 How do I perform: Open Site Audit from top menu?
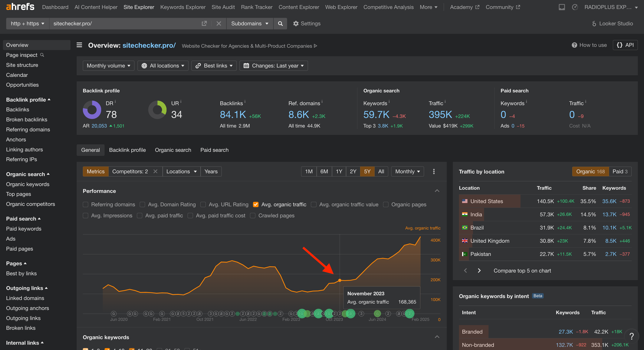pos(223,7)
